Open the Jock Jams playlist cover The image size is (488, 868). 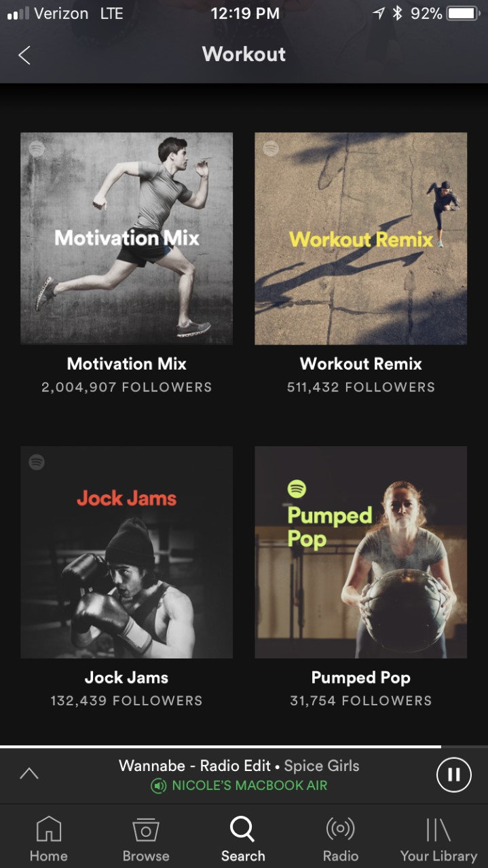click(x=126, y=552)
